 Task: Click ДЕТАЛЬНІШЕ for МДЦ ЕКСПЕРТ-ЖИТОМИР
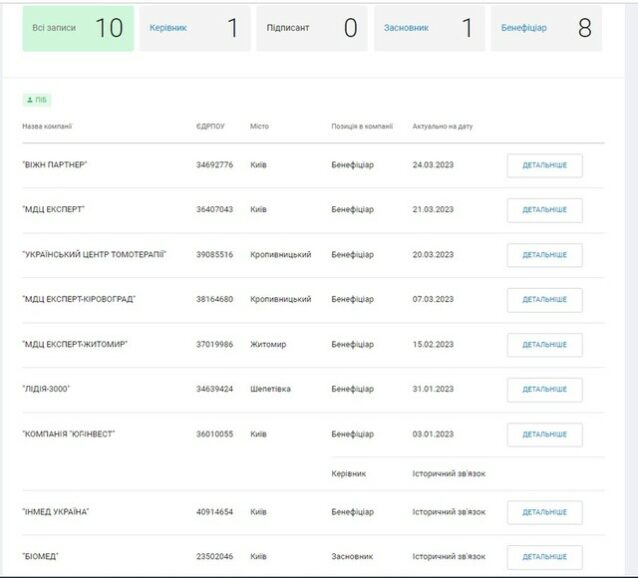(544, 345)
